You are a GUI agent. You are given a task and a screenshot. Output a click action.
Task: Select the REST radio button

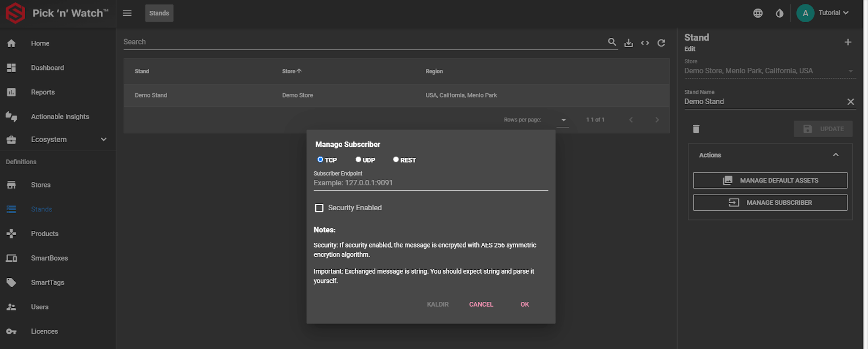click(396, 159)
